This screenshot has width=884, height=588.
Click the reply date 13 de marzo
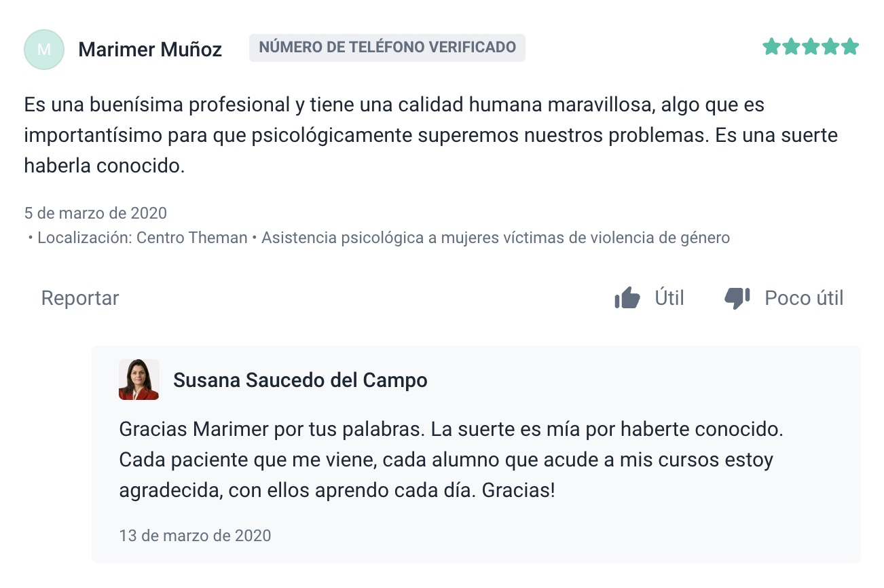point(195,535)
